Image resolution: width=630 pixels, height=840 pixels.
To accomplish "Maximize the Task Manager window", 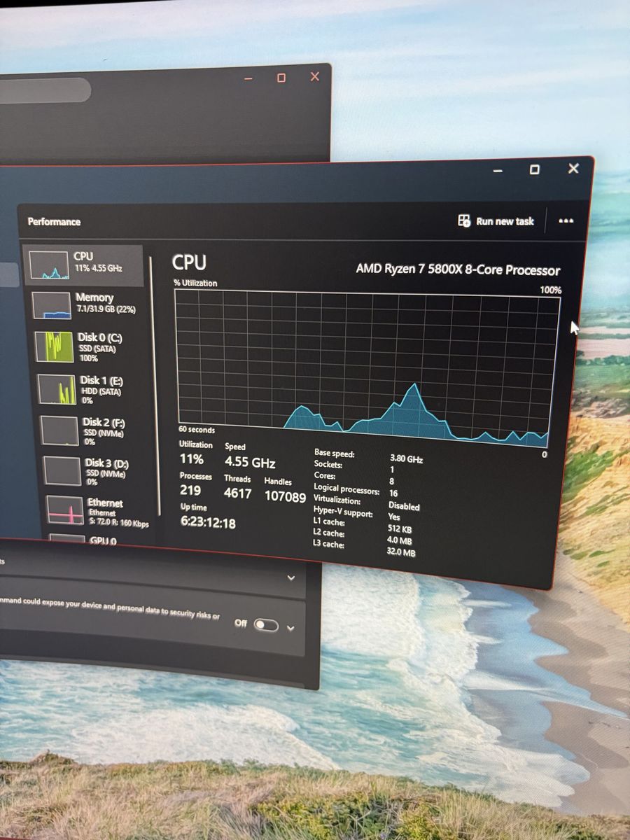I will [x=535, y=169].
